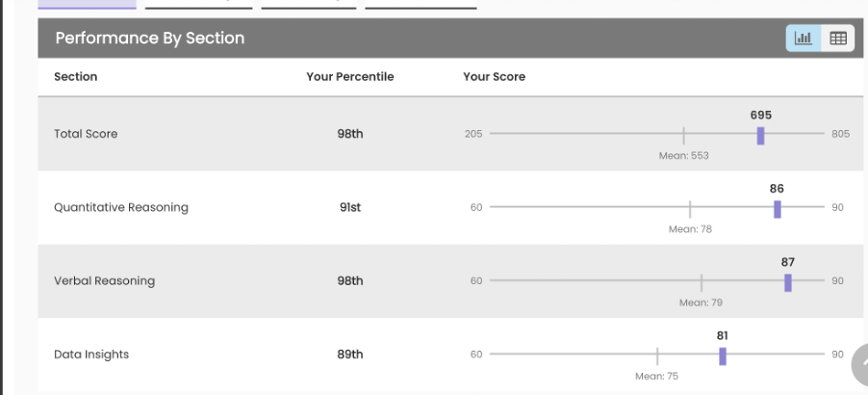This screenshot has height=395, width=868.
Task: Click the Performance By Section heading
Action: [150, 39]
